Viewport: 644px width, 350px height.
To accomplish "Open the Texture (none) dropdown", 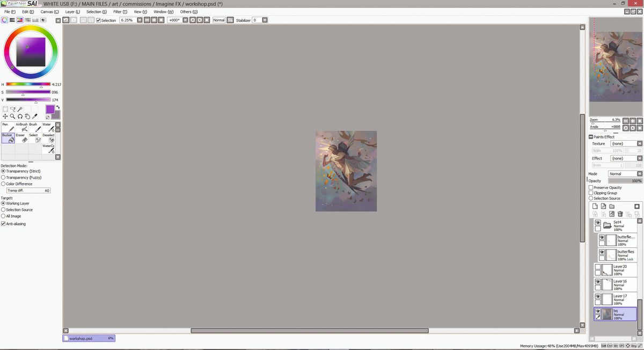I will [624, 143].
